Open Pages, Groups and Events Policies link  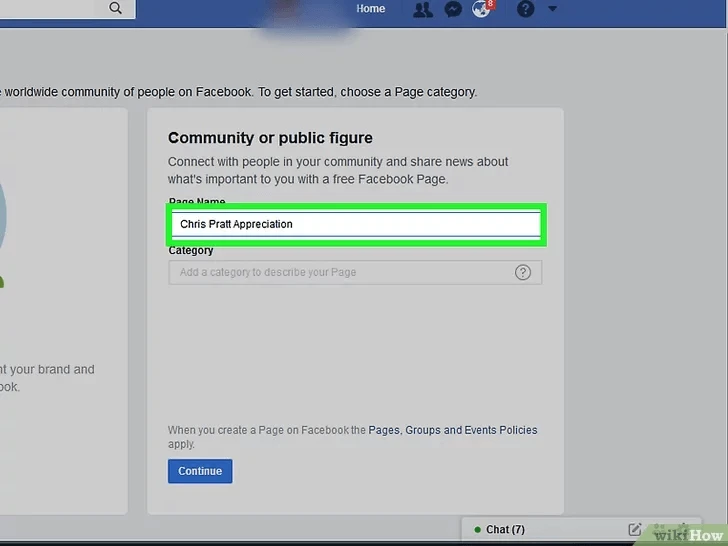[453, 430]
